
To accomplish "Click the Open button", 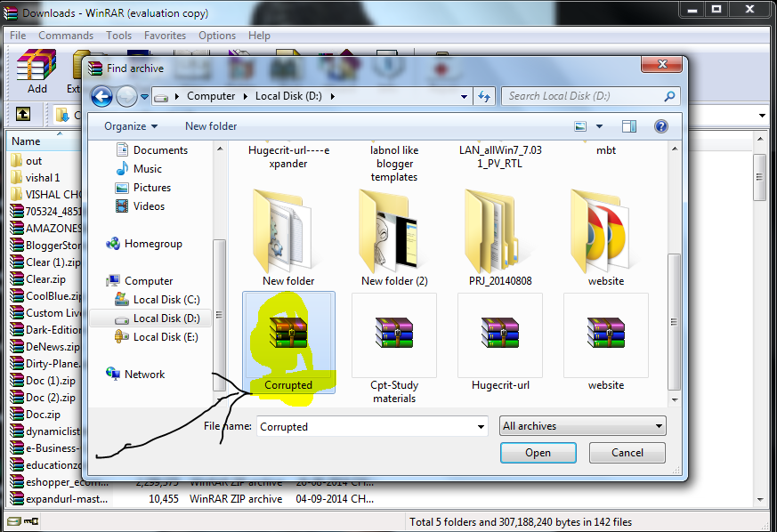I will pyautogui.click(x=538, y=453).
